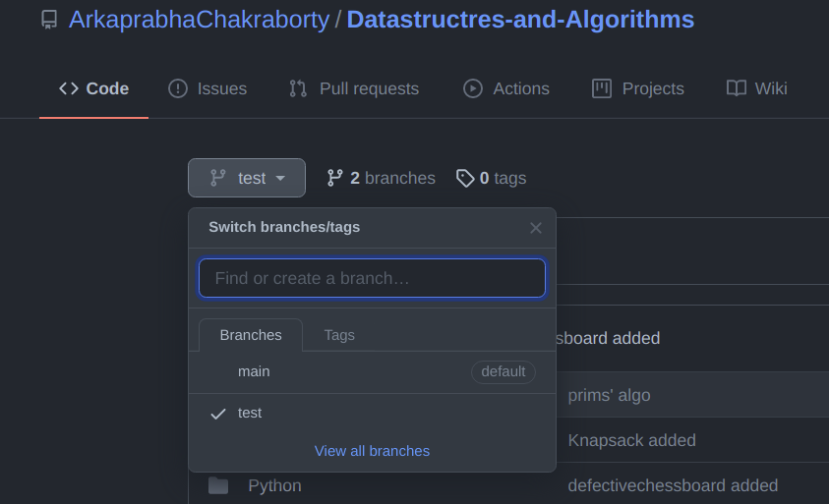Open the Python folder
The width and height of the screenshot is (829, 504).
274,485
